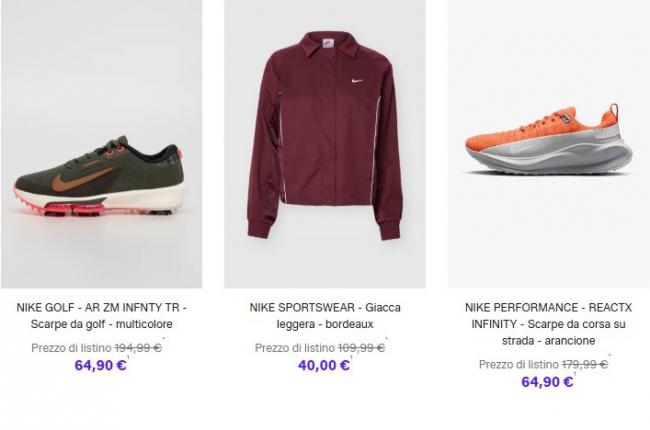650x430 pixels.
Task: Select the golf shoe 64,90 € price
Action: (x=100, y=365)
